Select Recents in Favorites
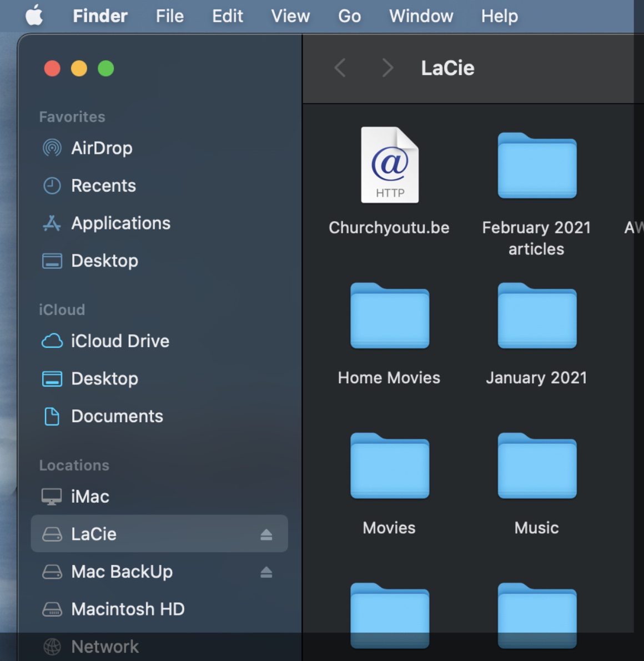The height and width of the screenshot is (661, 644). coord(103,186)
